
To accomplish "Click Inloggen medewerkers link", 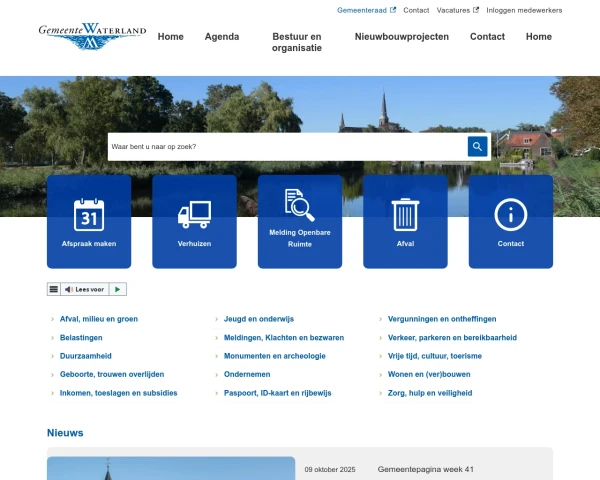I will click(x=524, y=10).
